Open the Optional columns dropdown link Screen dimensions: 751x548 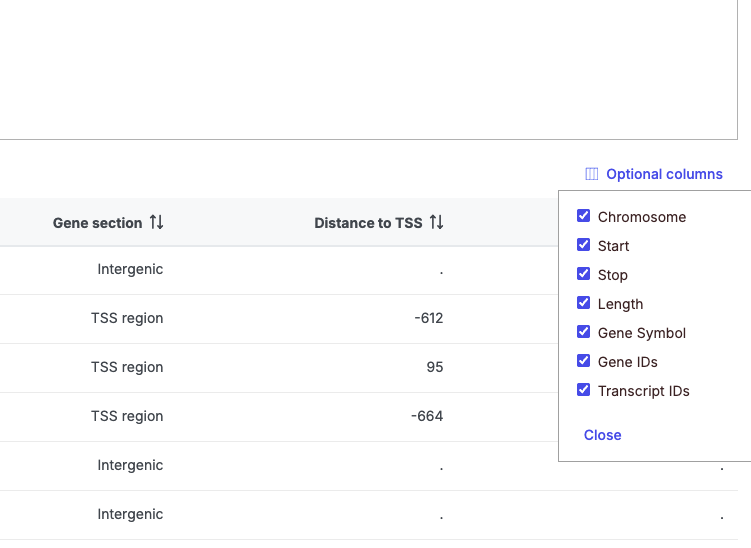664,174
